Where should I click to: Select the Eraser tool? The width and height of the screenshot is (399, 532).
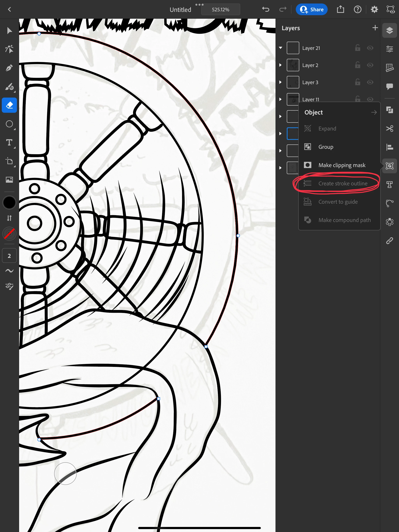pos(9,105)
